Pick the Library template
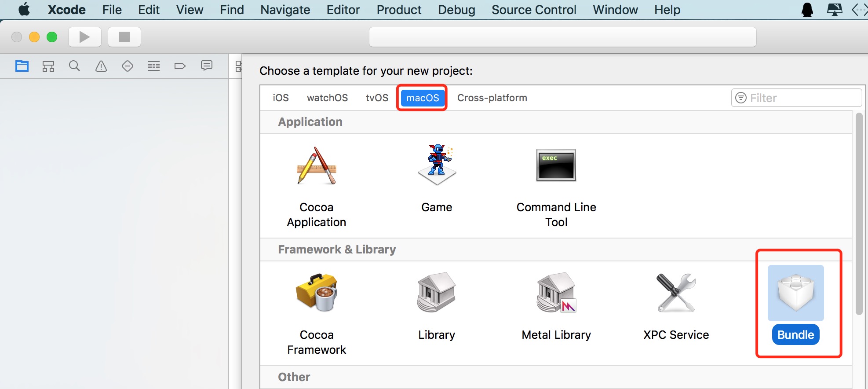868x389 pixels. click(x=437, y=307)
